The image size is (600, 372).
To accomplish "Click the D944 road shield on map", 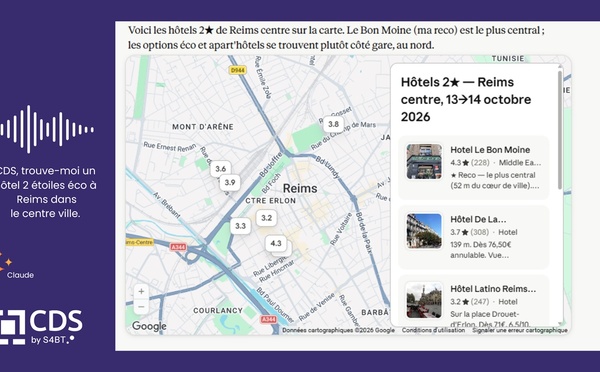I will tap(237, 70).
